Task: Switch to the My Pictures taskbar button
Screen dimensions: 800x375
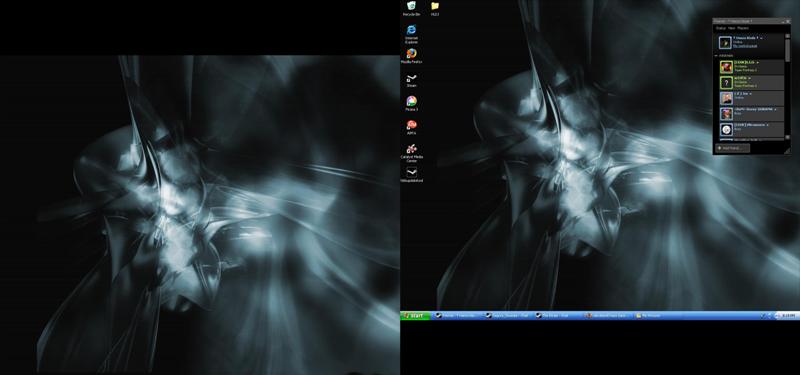Action: tap(657, 316)
